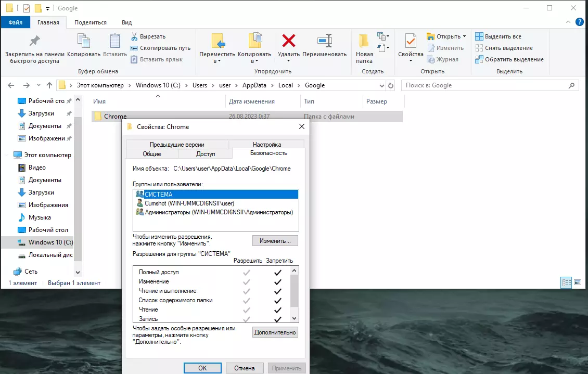Collapse the ribbon with the chevron
588x374 pixels.
(x=568, y=22)
